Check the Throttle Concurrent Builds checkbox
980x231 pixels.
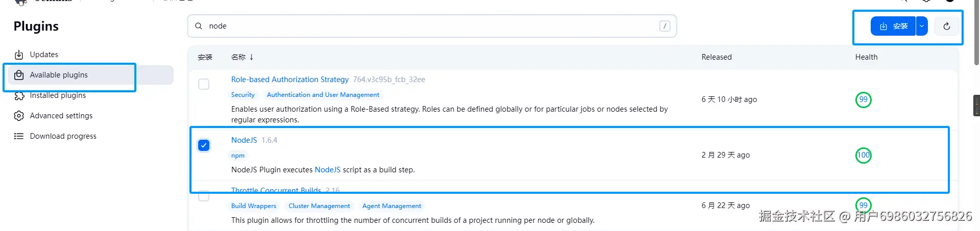(x=204, y=196)
